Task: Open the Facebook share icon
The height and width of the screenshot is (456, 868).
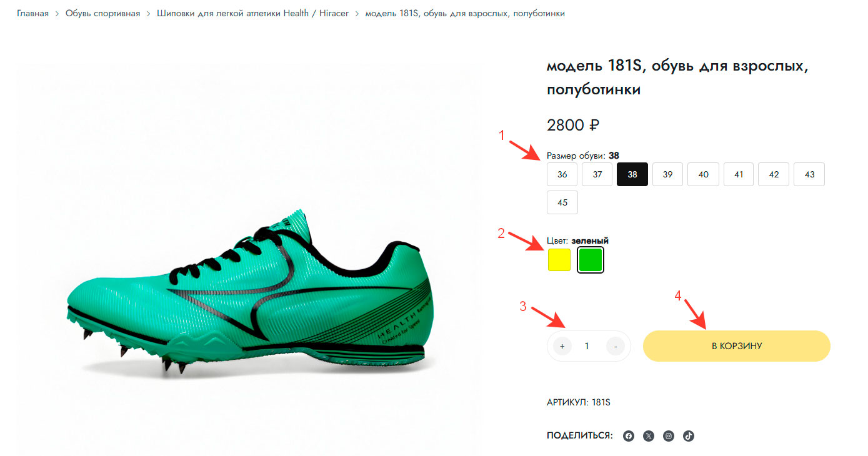Action: click(629, 436)
